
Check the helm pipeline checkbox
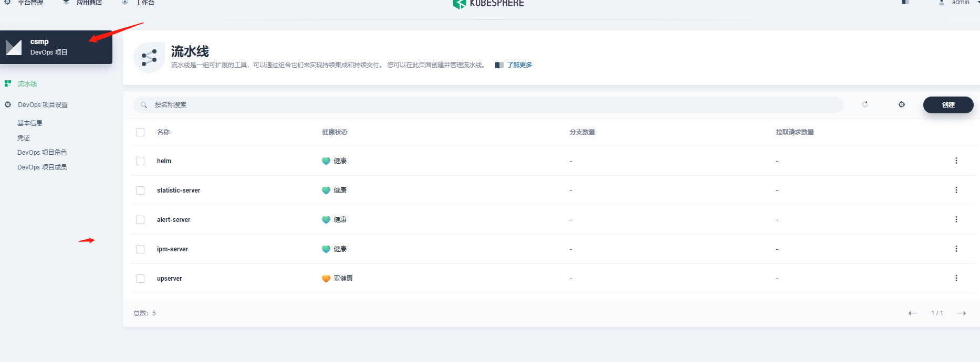(140, 161)
